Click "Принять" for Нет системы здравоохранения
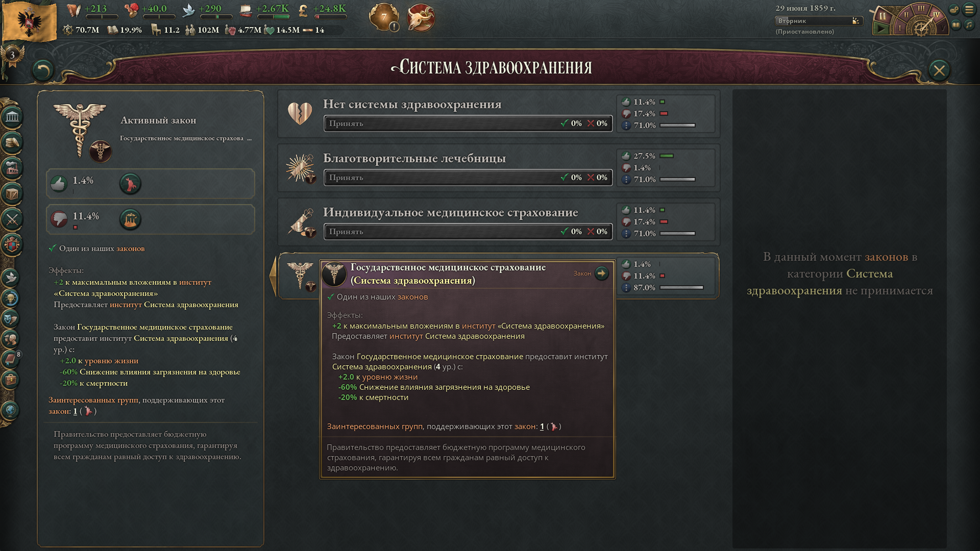The width and height of the screenshot is (980, 551). (x=468, y=123)
